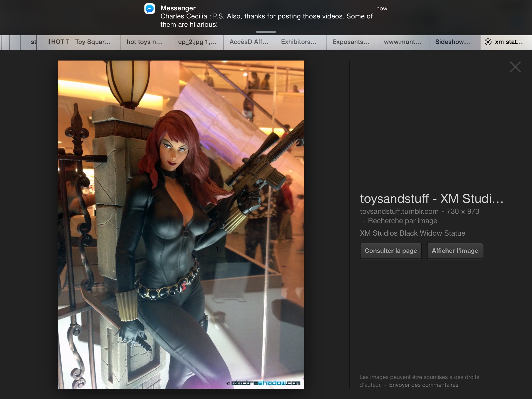Click the Afficher l'image button
This screenshot has width=532, height=399.
[x=455, y=251]
